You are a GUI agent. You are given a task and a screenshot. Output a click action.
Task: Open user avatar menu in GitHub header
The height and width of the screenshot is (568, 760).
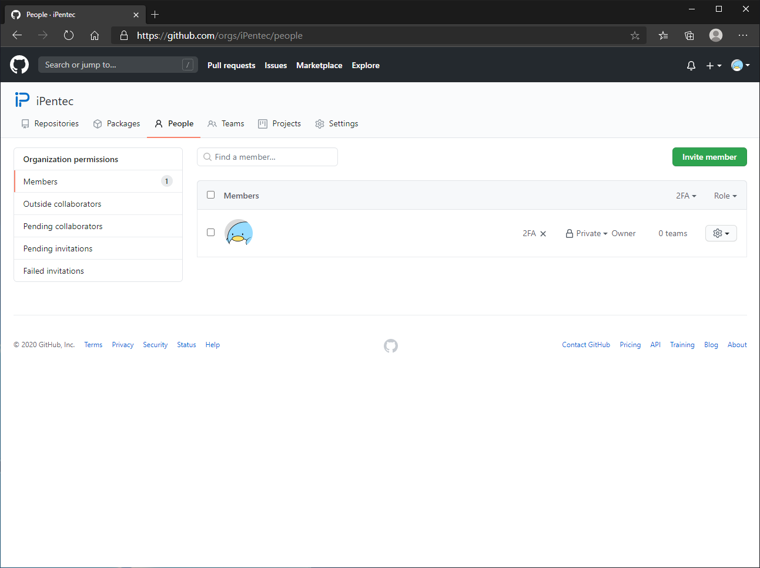click(740, 65)
